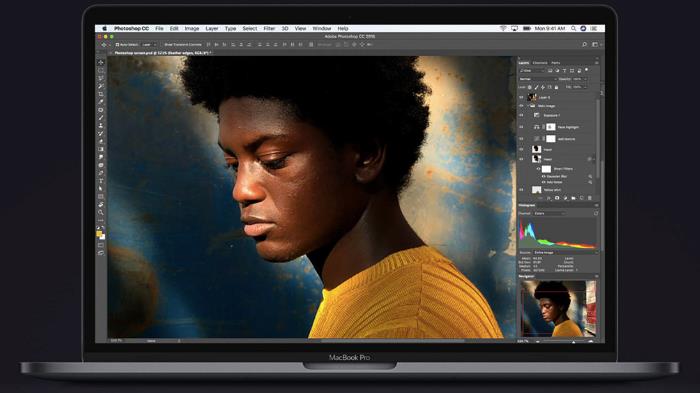This screenshot has height=393, width=700.
Task: Open the Filter menu
Action: click(269, 28)
